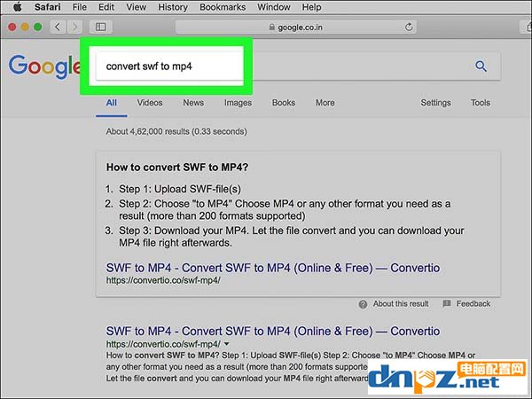The height and width of the screenshot is (399, 532).
Task: Open the Safari menu
Action: (x=48, y=7)
